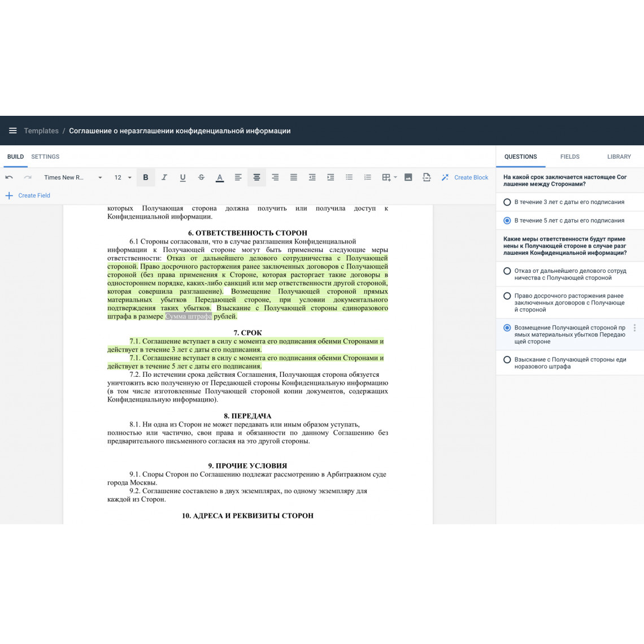
Task: Open the insert table dropdown
Action: (389, 177)
